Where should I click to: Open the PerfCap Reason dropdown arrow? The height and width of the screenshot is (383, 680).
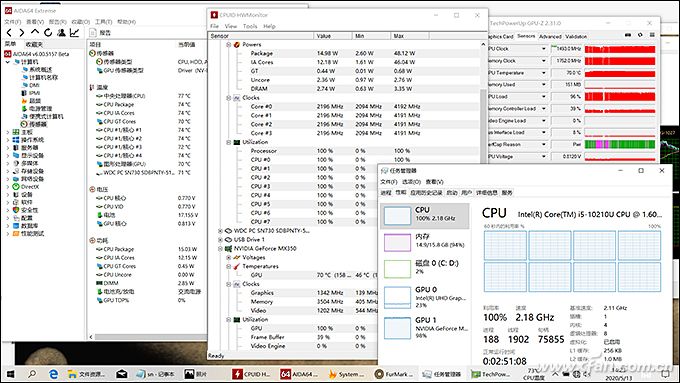[x=543, y=144]
